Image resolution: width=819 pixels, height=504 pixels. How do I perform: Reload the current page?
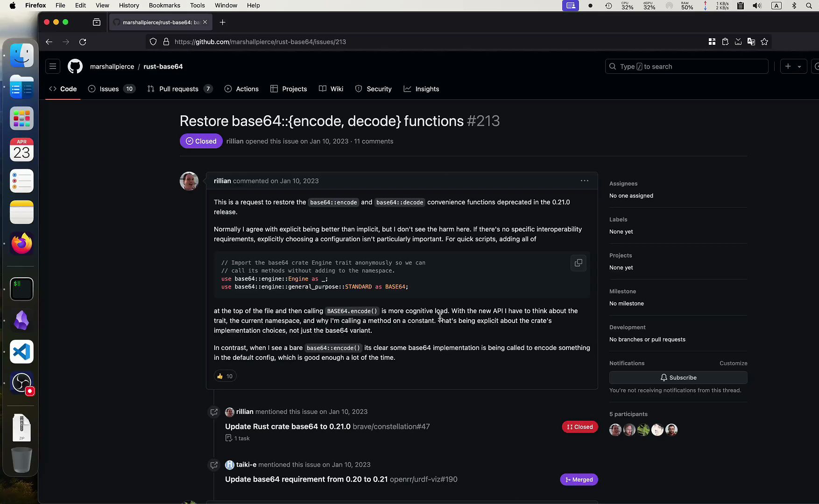coord(83,42)
